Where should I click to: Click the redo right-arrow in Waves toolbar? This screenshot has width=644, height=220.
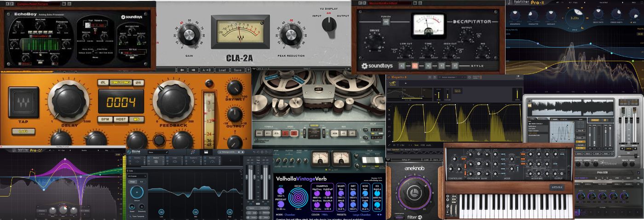193,70
